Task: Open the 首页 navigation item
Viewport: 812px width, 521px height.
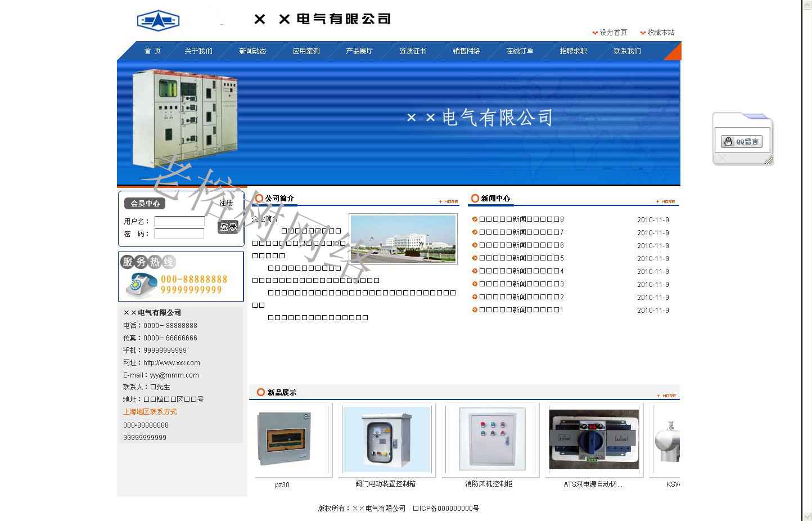Action: click(152, 51)
